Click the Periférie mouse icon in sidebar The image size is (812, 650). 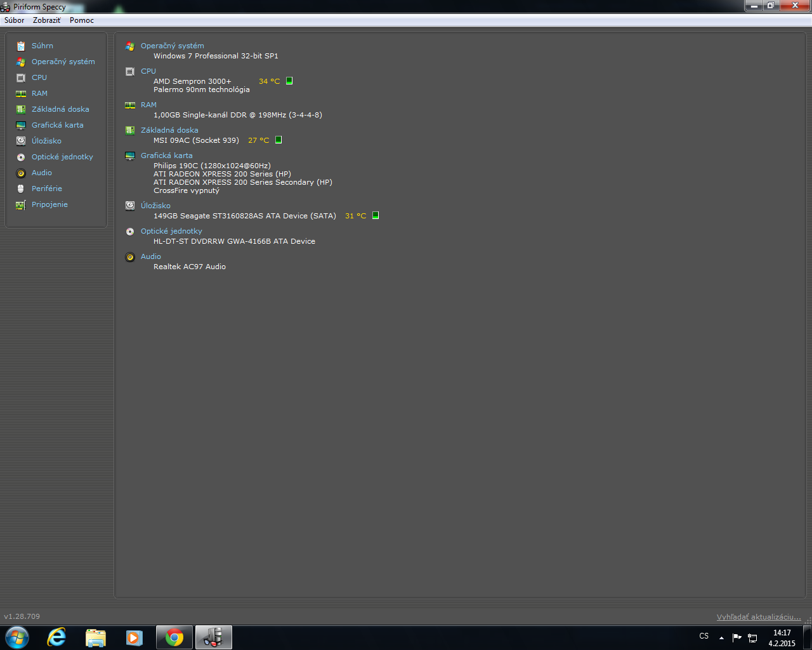(21, 189)
